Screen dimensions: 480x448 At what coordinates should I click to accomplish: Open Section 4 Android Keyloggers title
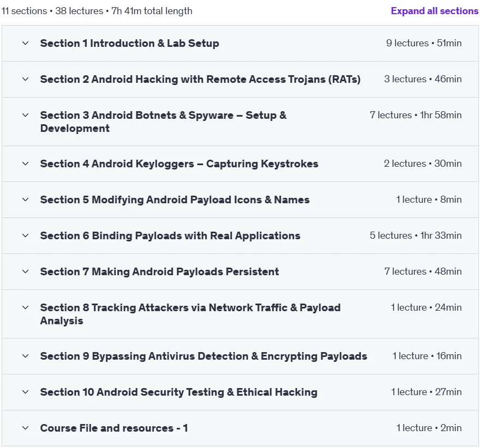click(x=179, y=164)
